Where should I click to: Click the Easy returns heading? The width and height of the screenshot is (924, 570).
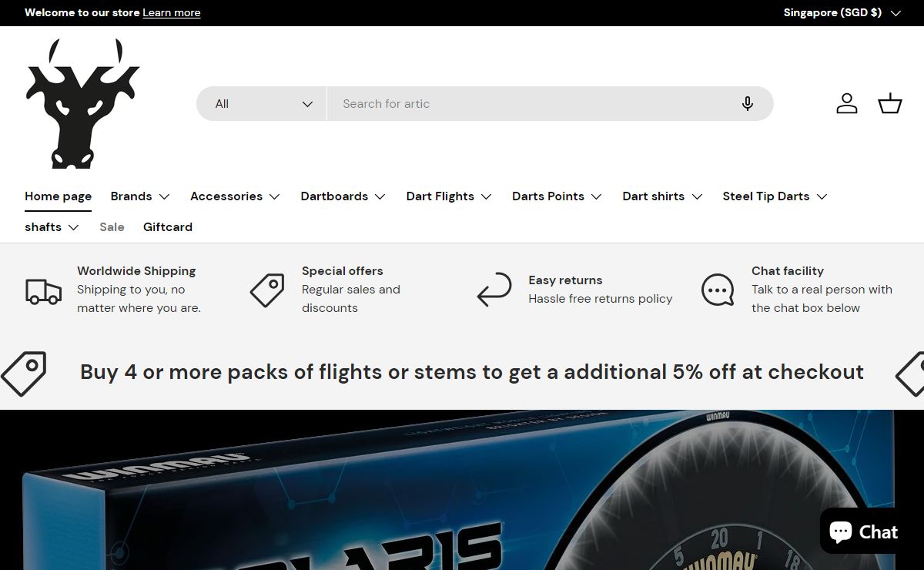[565, 280]
